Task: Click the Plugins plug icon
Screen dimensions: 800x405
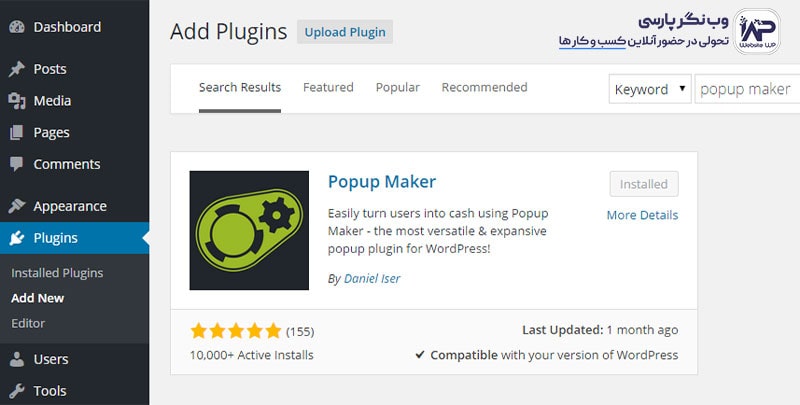Action: [x=16, y=238]
